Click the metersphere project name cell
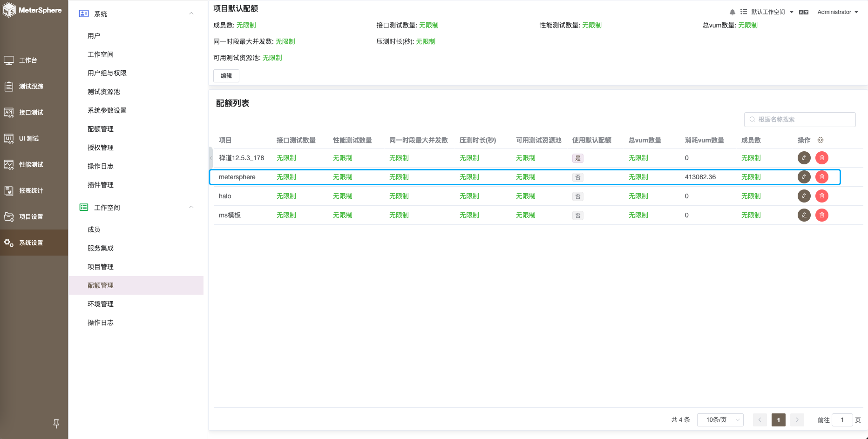Image resolution: width=868 pixels, height=439 pixels. (x=237, y=177)
